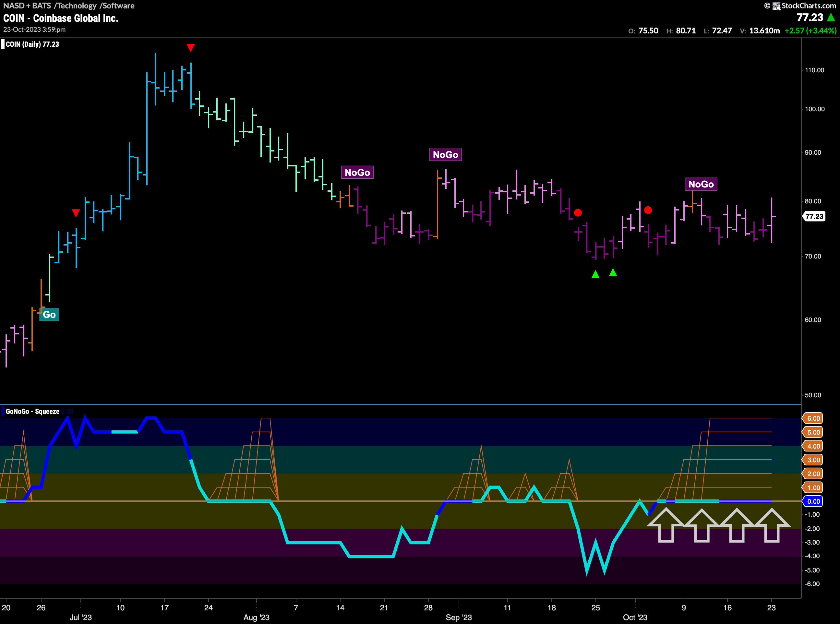Click the current price tag 77.23 on axis
Image resolution: width=840 pixels, height=624 pixels.
[813, 216]
